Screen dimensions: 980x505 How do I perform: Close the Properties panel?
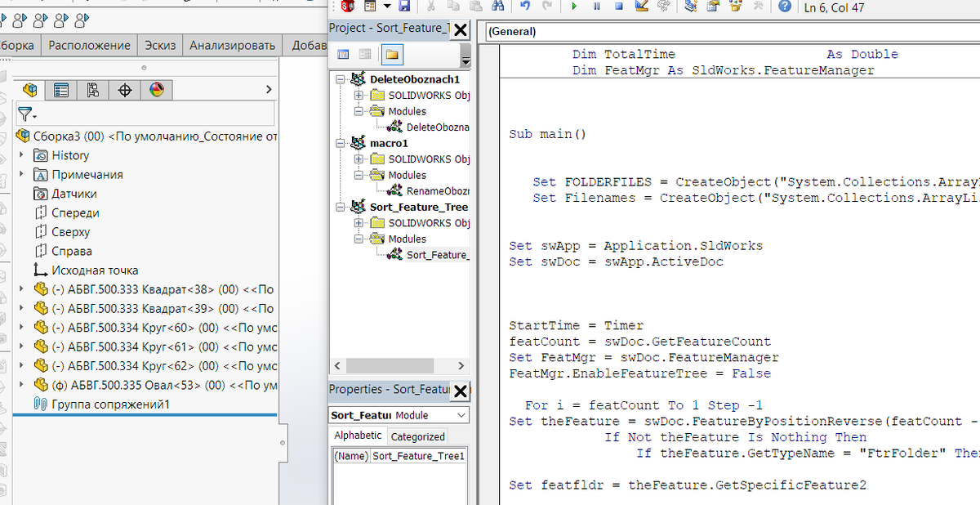click(461, 391)
